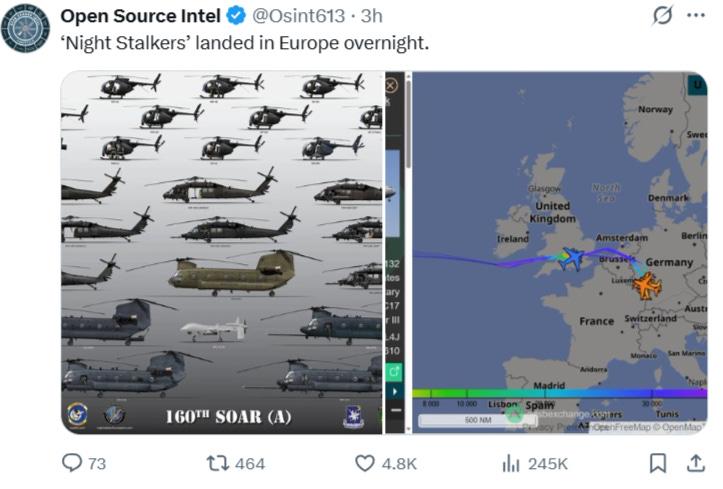Image resolution: width=723 pixels, height=489 pixels.
Task: Open the Open Source Intel profile name
Action: 142,17
